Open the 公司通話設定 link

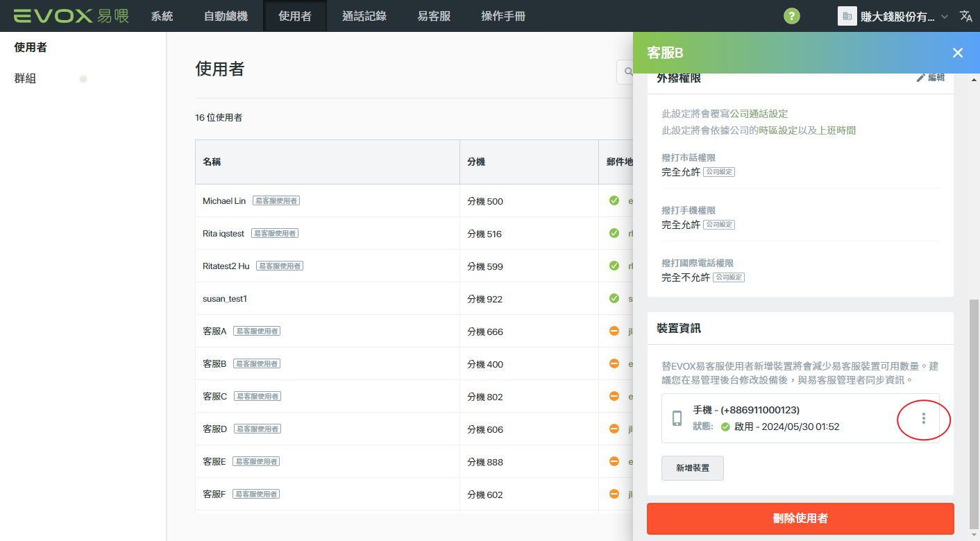tap(759, 114)
